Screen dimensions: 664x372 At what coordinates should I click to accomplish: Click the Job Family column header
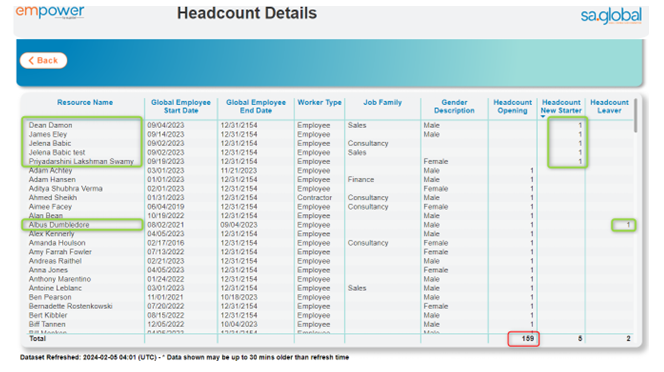[x=382, y=103]
